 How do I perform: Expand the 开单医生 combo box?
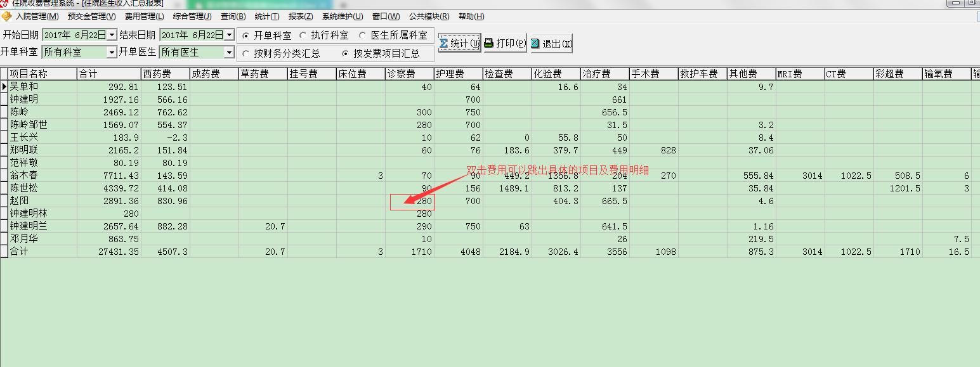[229, 53]
